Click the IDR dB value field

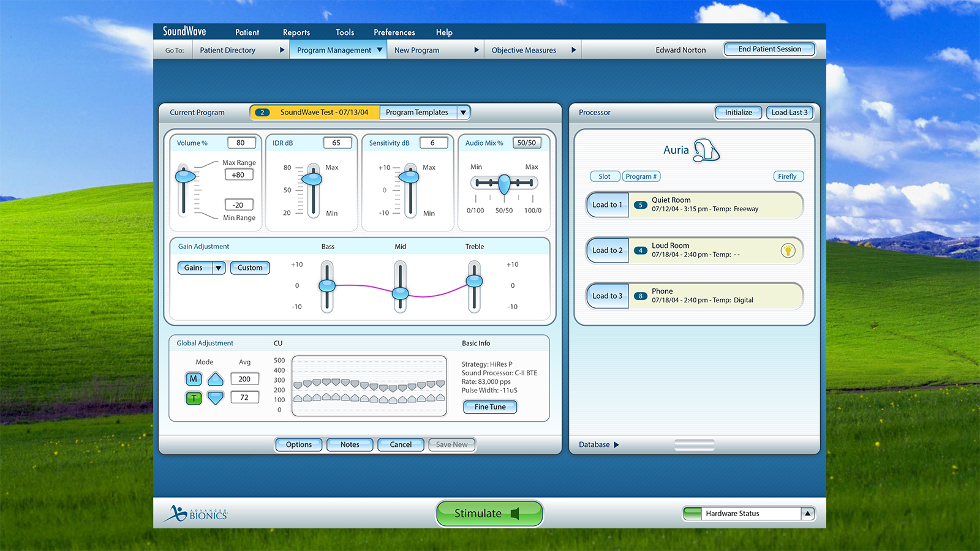tap(337, 143)
